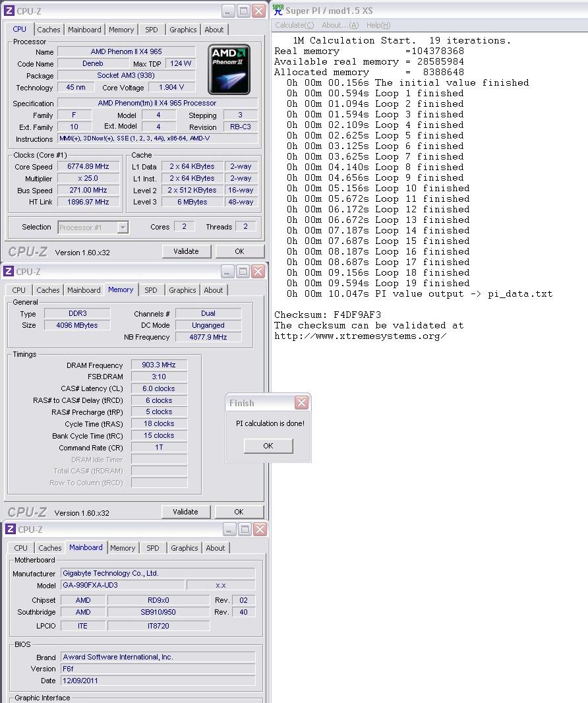Click the BIOS Version value F6f

tap(158, 669)
